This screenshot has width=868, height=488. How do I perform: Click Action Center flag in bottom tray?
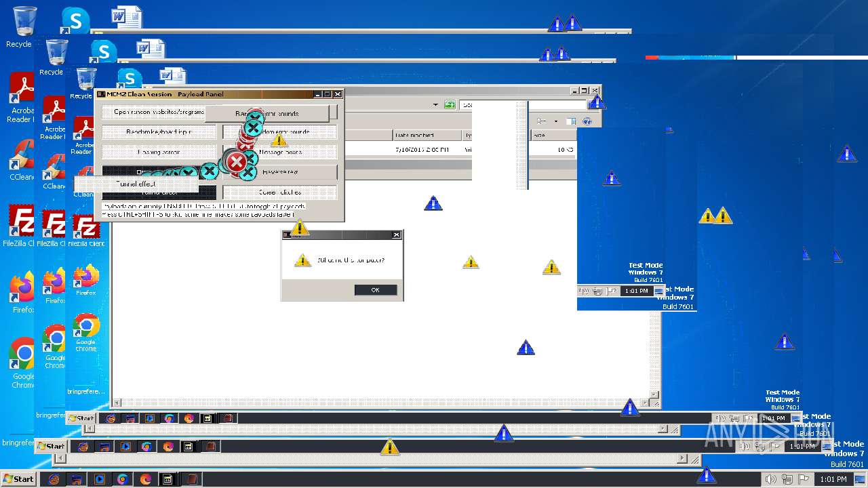coord(804,479)
